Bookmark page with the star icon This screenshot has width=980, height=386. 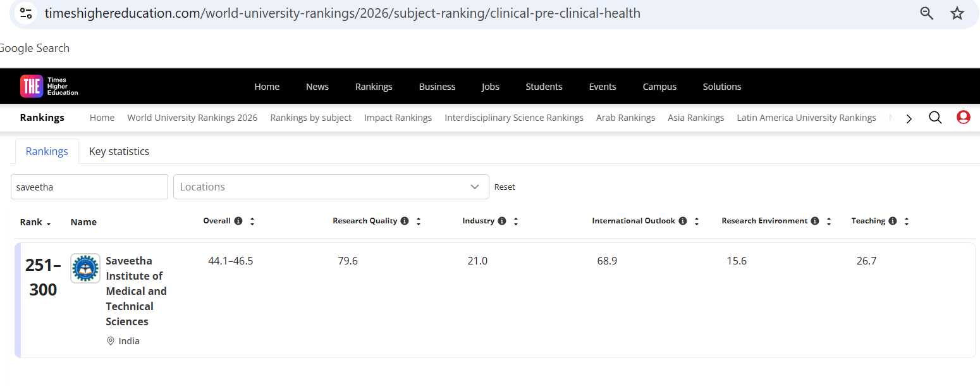tap(957, 13)
